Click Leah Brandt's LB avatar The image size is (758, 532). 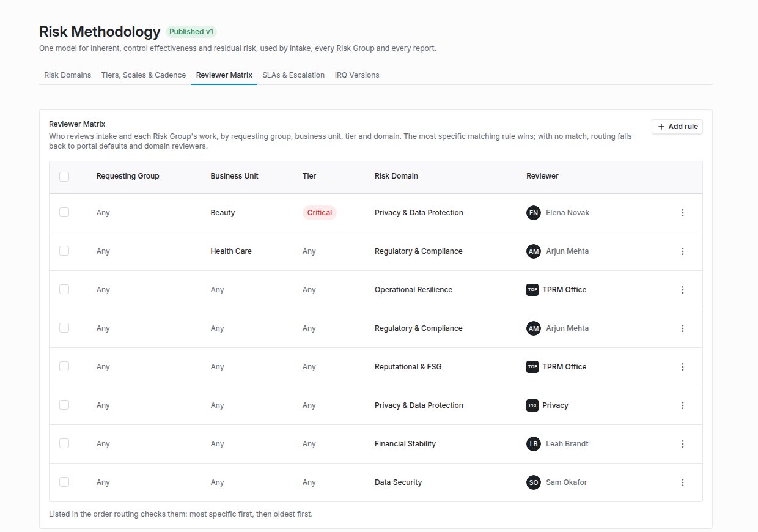pyautogui.click(x=534, y=444)
